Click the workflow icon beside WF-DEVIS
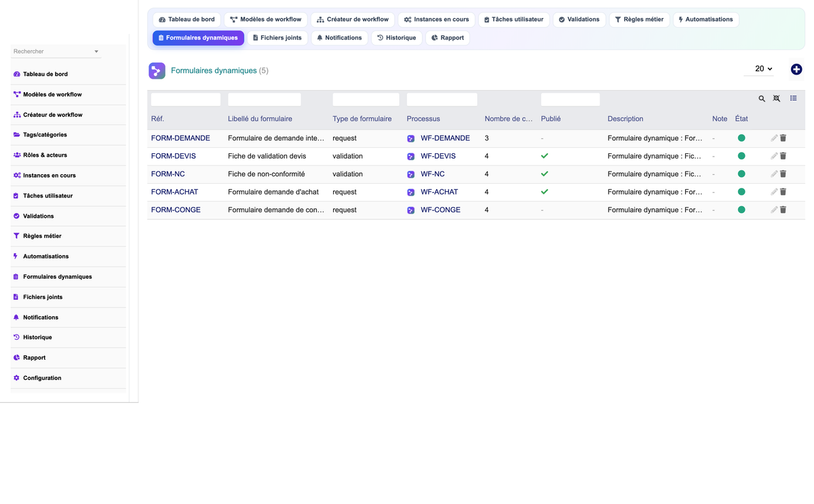The height and width of the screenshot is (504, 814). tap(411, 157)
